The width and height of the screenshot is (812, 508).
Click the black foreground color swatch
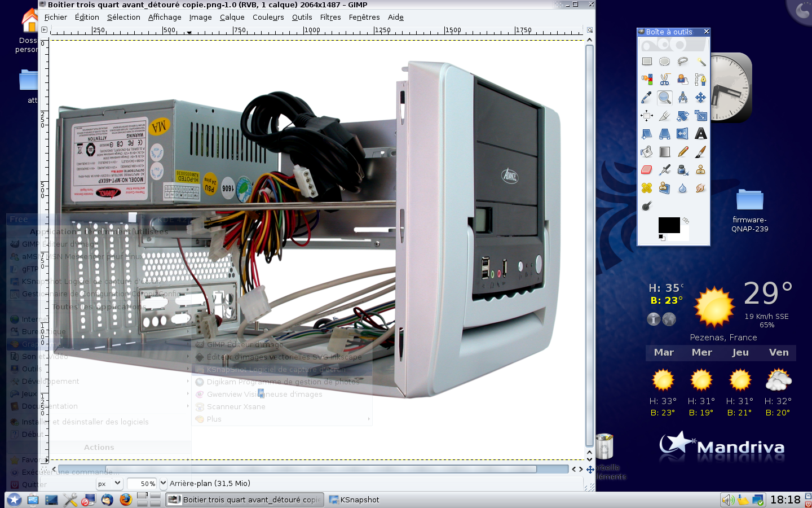tap(668, 225)
